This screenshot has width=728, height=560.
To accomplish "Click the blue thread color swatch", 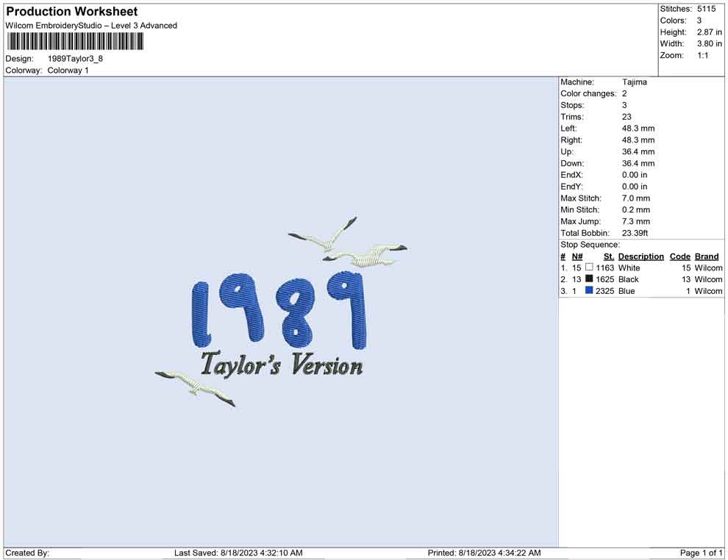I will pyautogui.click(x=589, y=290).
